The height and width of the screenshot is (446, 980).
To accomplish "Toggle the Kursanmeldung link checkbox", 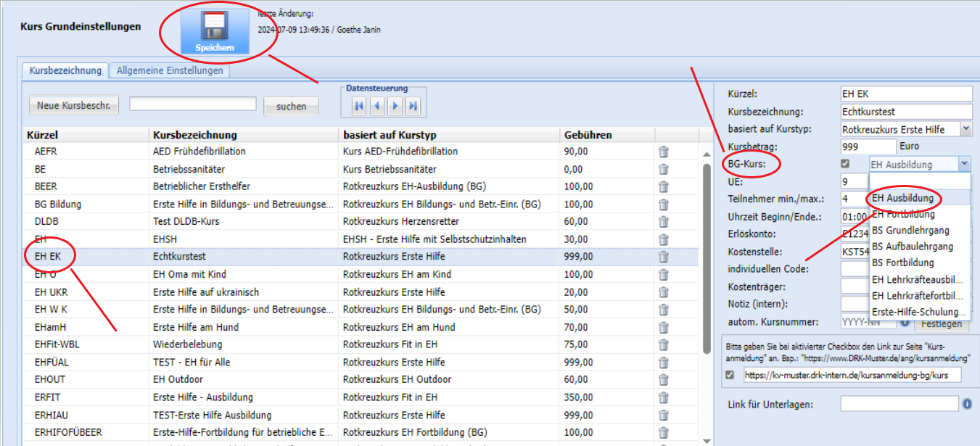I will click(x=730, y=375).
